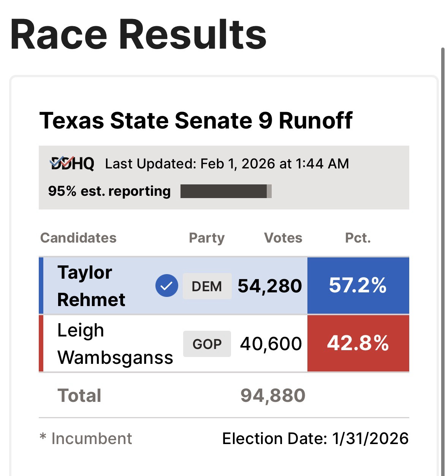The height and width of the screenshot is (476, 448).
Task: Click the red 42.8% percentage cell
Action: point(358,343)
